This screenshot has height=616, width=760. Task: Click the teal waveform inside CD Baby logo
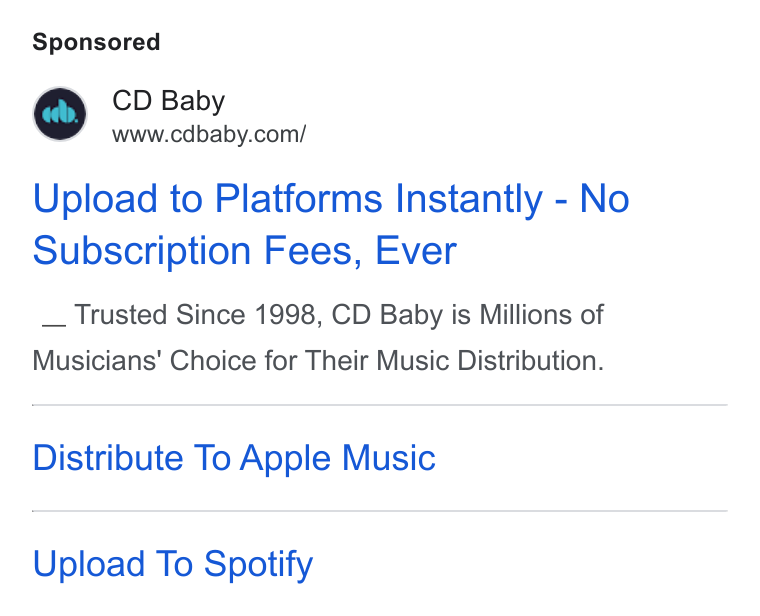60,113
